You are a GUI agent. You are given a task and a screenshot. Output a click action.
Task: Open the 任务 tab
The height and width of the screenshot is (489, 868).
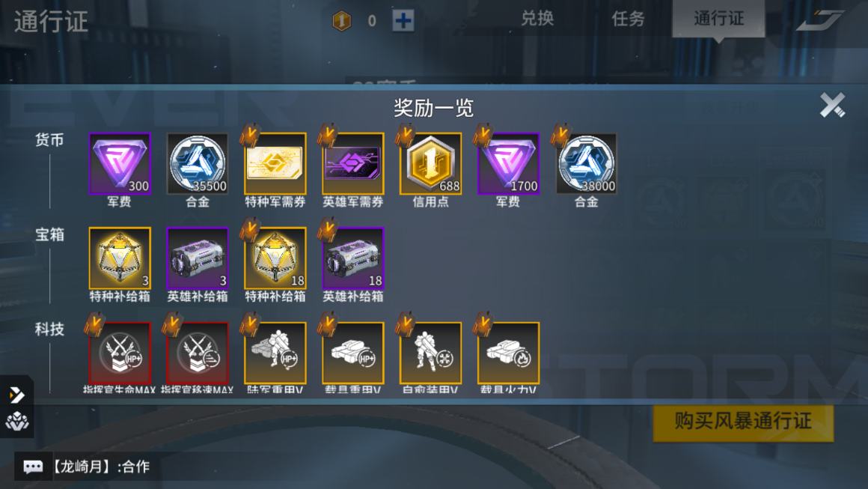click(628, 18)
